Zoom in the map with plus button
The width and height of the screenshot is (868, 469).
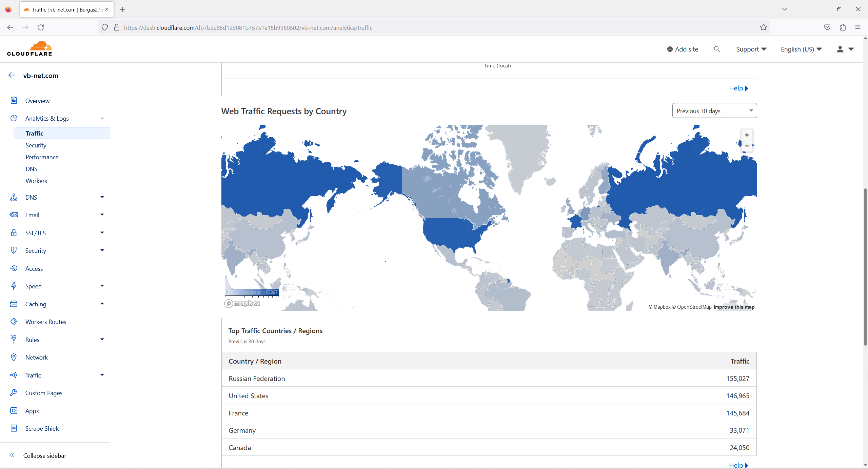(747, 135)
